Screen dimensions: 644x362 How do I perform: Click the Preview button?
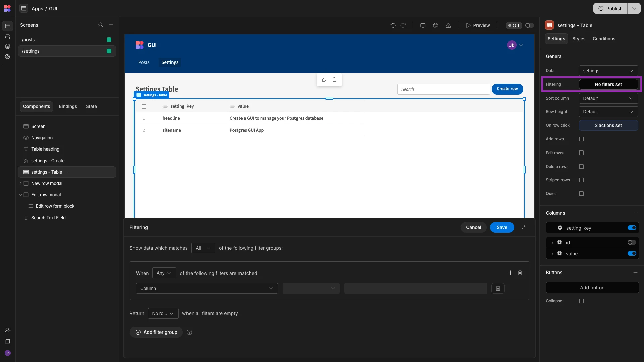478,25
